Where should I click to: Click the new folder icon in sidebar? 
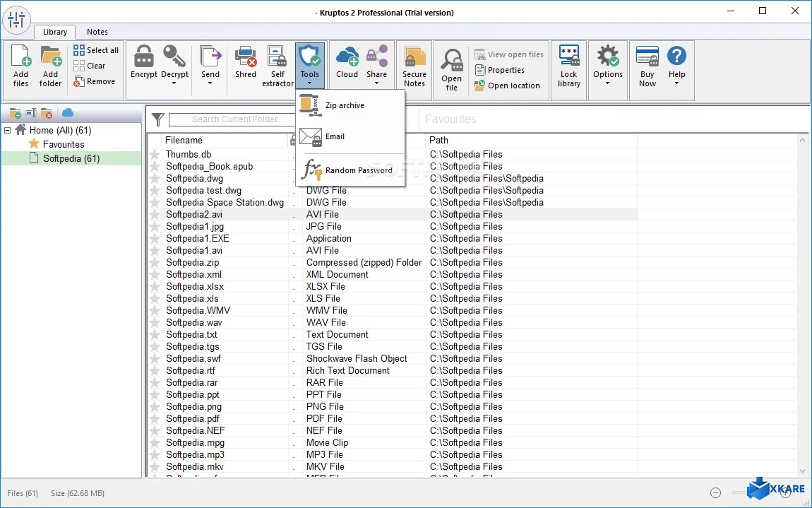[x=15, y=113]
